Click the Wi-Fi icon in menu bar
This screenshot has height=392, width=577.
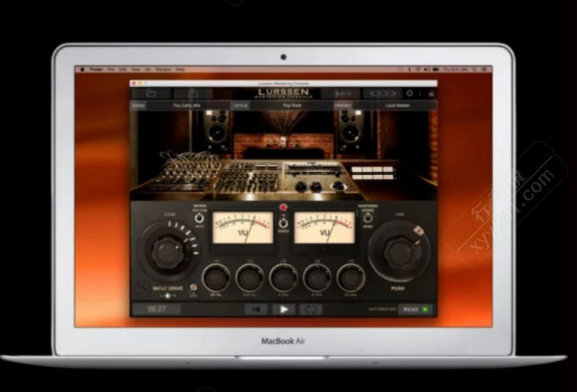[x=418, y=69]
